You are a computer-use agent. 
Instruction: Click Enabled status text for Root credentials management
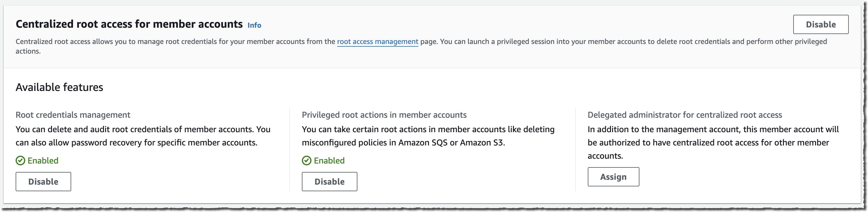click(x=43, y=161)
